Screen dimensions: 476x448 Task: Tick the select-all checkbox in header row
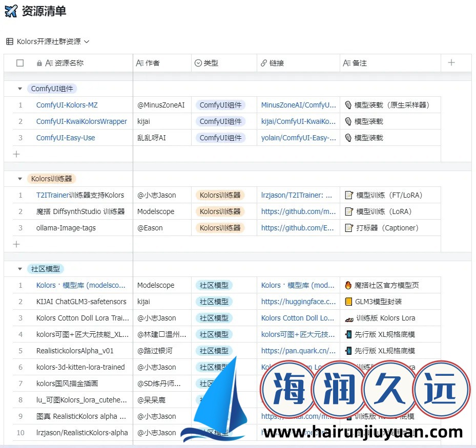(20, 63)
